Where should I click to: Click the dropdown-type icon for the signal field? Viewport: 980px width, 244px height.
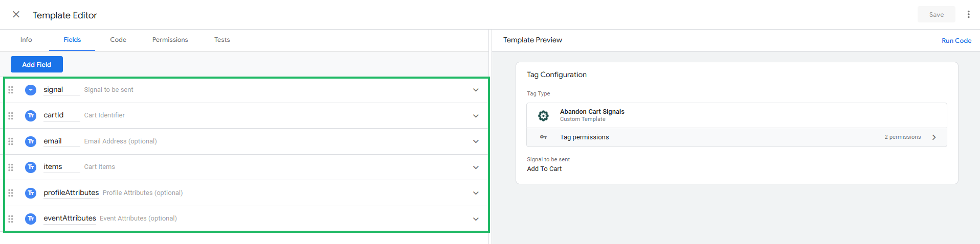[x=31, y=90]
